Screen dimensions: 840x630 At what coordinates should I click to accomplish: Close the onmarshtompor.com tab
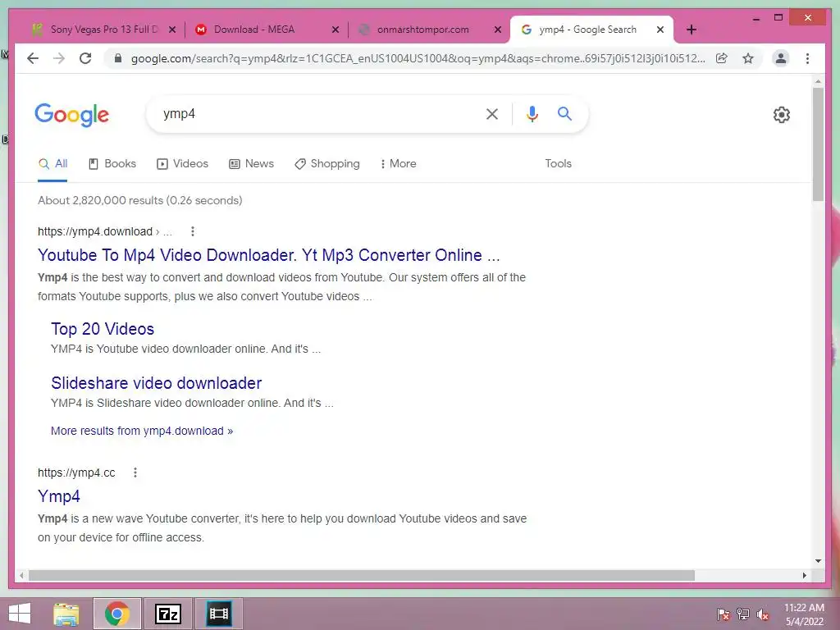(498, 30)
